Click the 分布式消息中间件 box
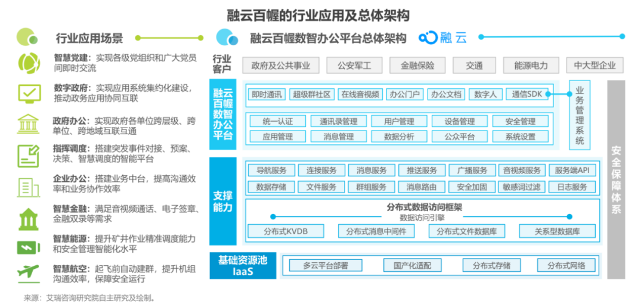Image resolution: width=644 pixels, height=304 pixels. 376,231
